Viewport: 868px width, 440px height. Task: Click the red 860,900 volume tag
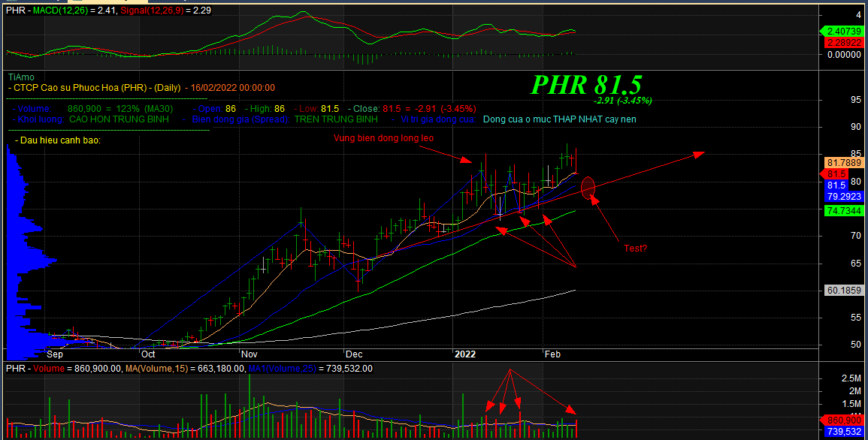(843, 420)
